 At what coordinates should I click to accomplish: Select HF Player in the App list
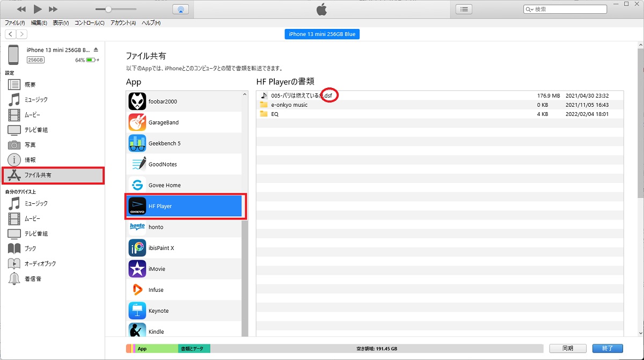(x=184, y=206)
